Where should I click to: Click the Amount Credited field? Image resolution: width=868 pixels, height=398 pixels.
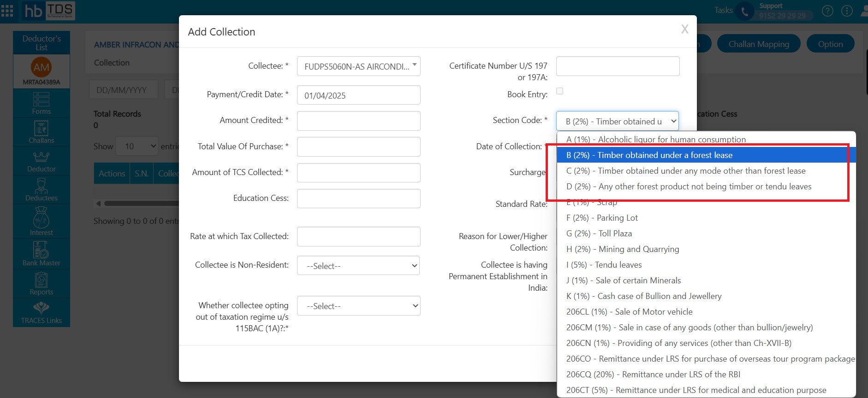point(359,121)
